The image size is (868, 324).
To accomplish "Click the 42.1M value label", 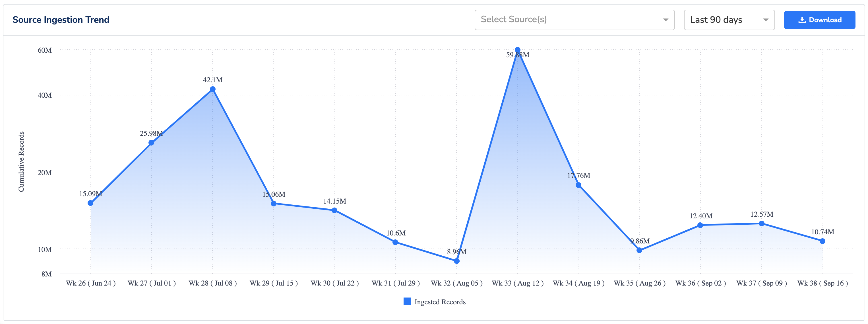I will 213,80.
